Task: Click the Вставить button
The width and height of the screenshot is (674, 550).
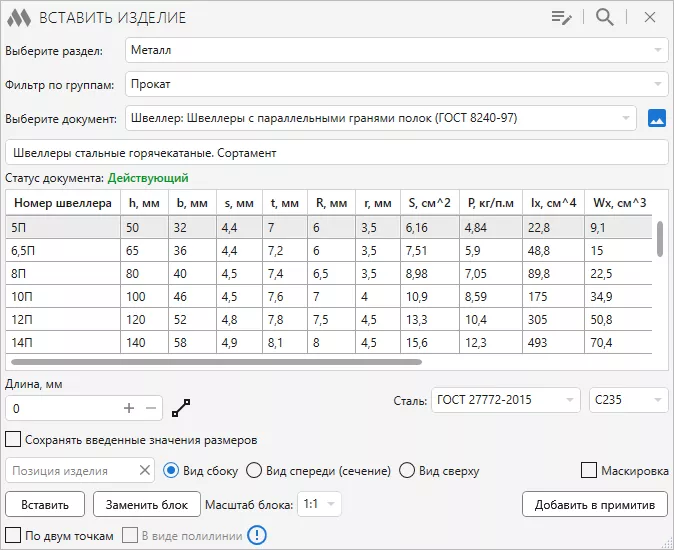Action: pyautogui.click(x=45, y=504)
